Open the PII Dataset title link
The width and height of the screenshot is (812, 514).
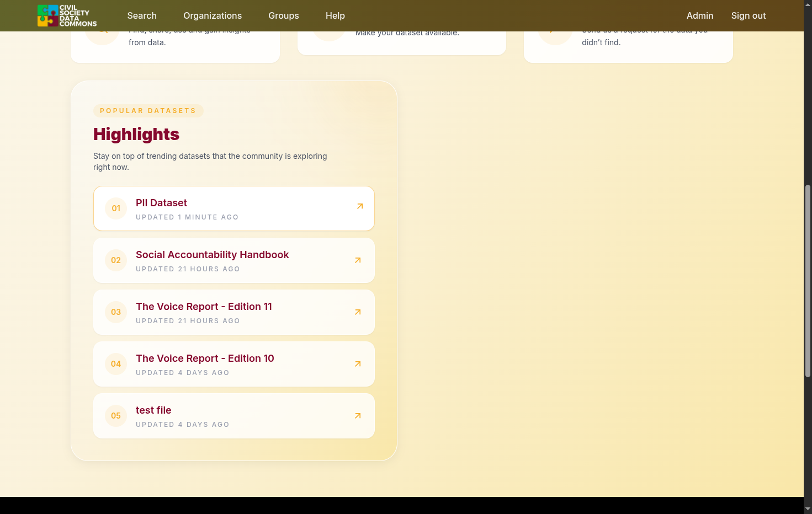(161, 203)
